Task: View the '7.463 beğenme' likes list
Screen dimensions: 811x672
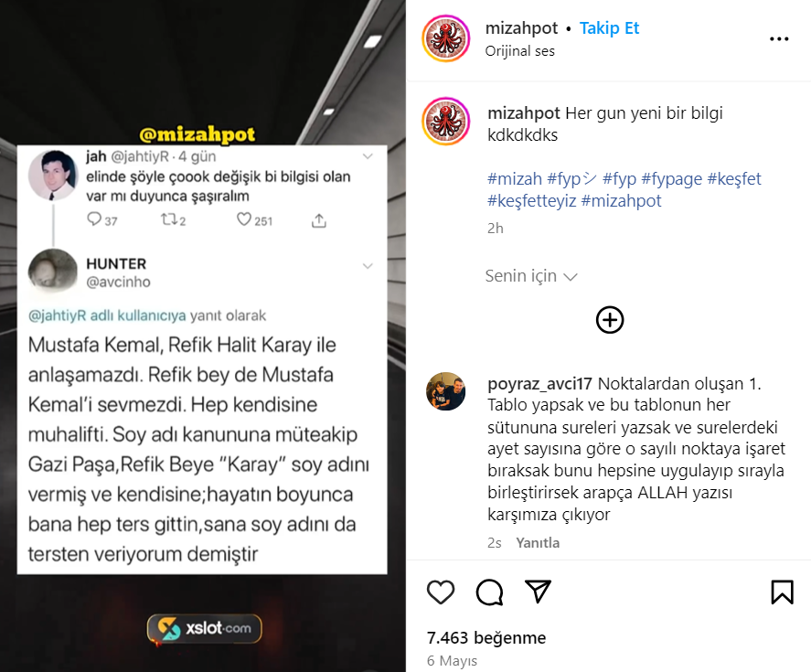Action: click(x=486, y=638)
